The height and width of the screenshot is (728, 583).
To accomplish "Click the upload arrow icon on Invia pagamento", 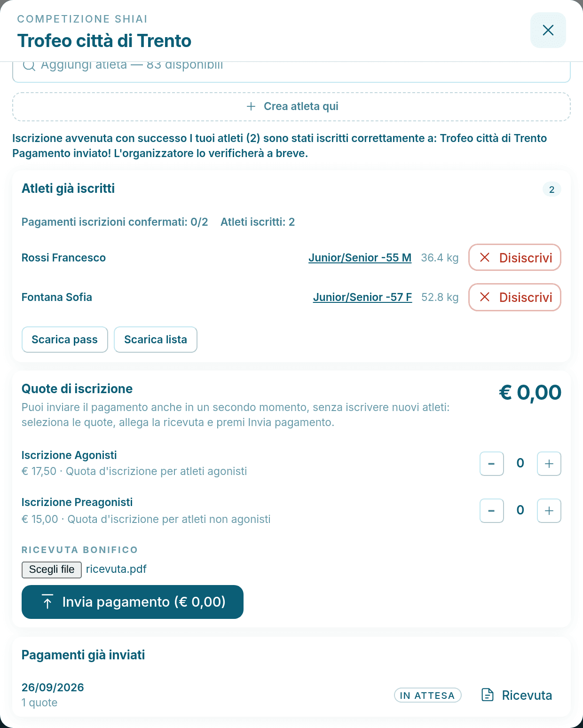I will click(x=47, y=602).
